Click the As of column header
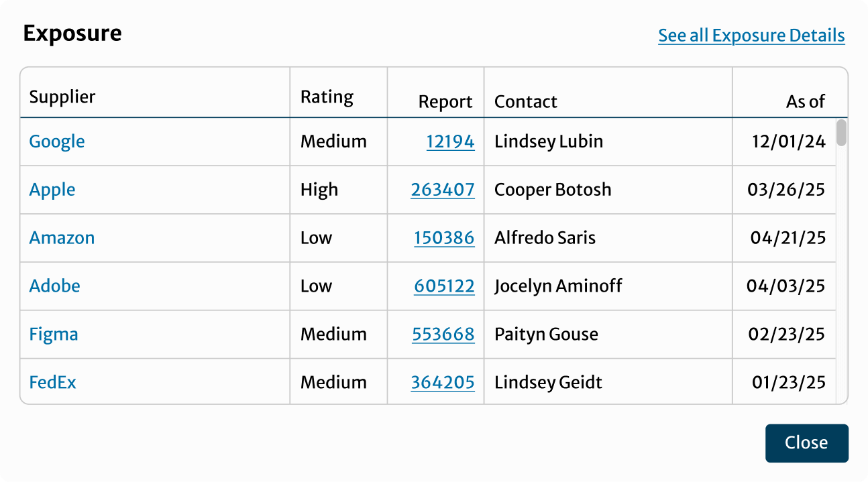 click(x=805, y=101)
